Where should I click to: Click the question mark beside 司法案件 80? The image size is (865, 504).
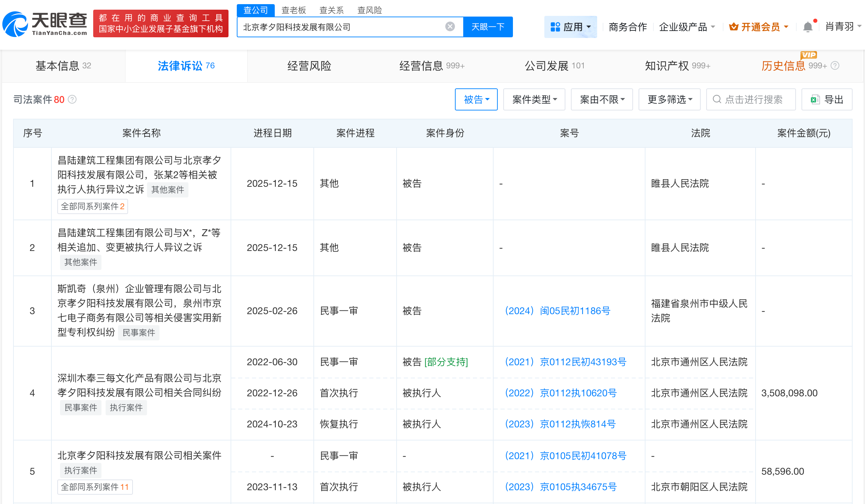click(x=72, y=100)
